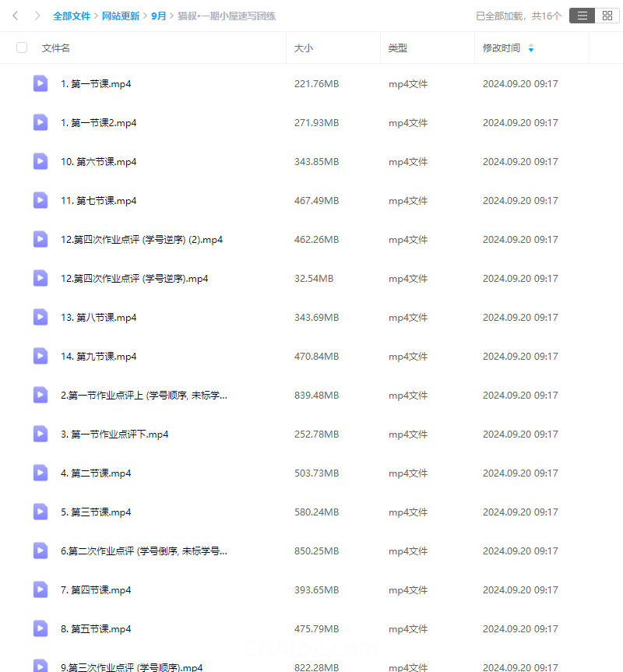Switch to list view mode
Viewport: 623px width, 672px height.
pyautogui.click(x=582, y=16)
